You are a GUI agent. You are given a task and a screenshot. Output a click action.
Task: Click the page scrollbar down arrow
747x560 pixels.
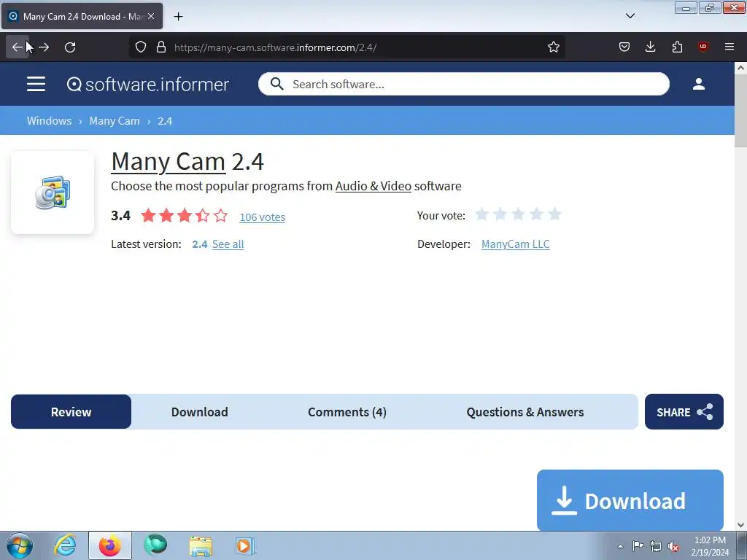point(740,525)
